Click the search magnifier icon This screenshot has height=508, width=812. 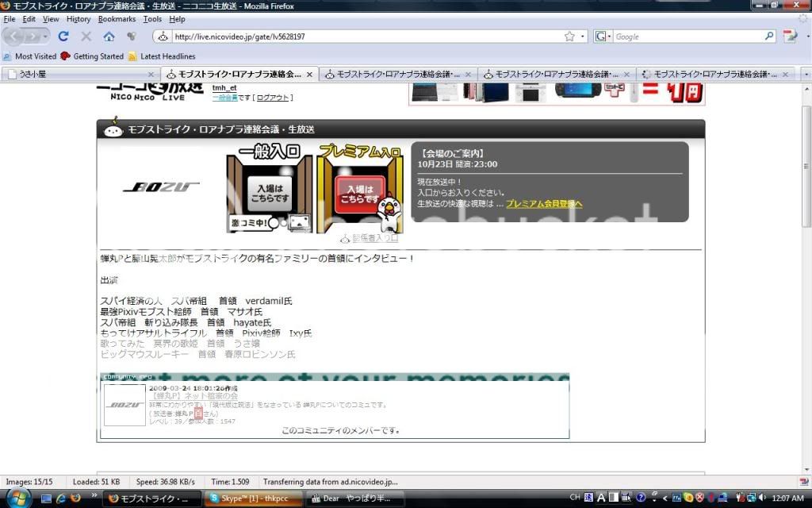769,37
